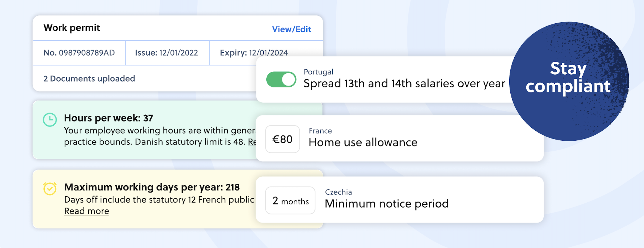Open the Home use allowance card
Viewport: 644px width, 248px height.
click(x=363, y=142)
